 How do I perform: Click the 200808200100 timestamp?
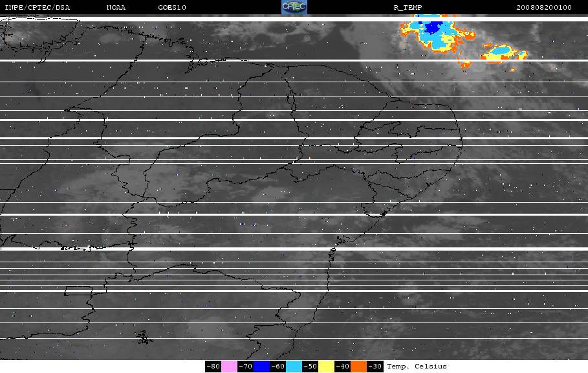tap(544, 8)
